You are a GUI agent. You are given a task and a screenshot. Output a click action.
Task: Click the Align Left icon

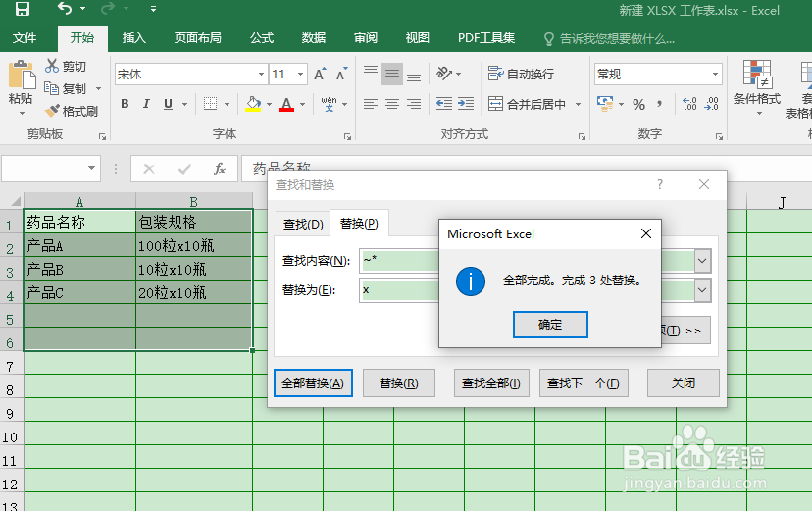coord(371,104)
